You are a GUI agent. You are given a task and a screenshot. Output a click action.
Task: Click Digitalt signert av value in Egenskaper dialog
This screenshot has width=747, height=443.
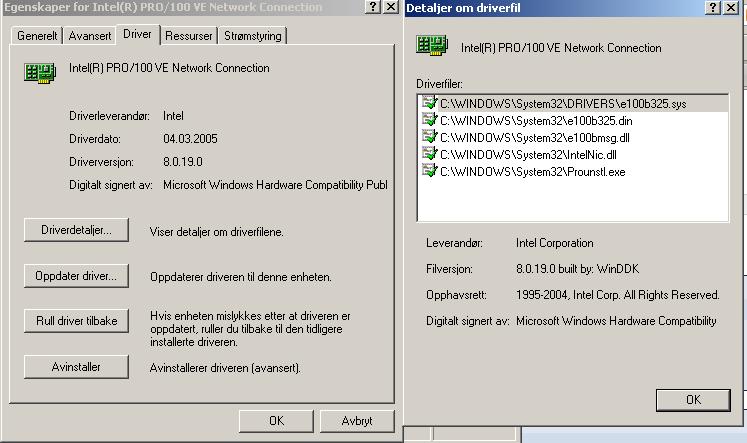(275, 185)
